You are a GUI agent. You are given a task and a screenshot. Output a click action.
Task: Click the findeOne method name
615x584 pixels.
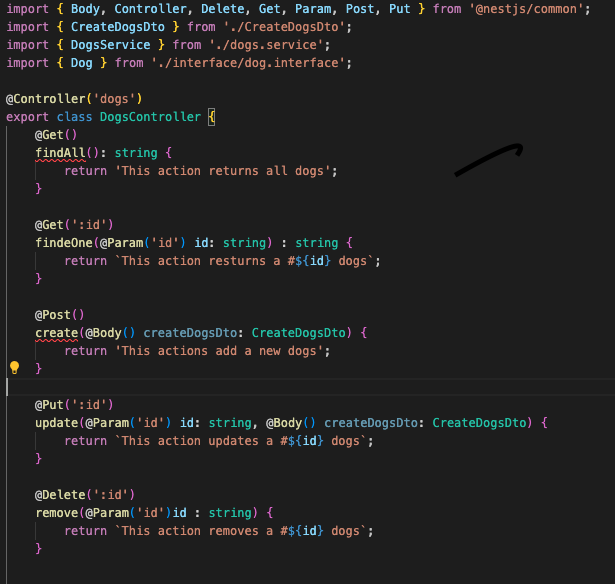click(x=64, y=243)
